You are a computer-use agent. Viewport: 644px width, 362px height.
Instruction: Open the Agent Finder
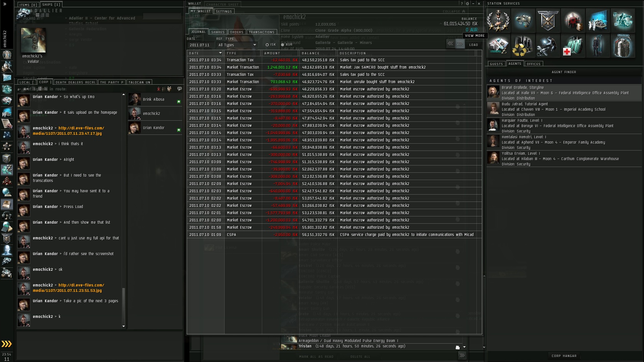pos(564,72)
